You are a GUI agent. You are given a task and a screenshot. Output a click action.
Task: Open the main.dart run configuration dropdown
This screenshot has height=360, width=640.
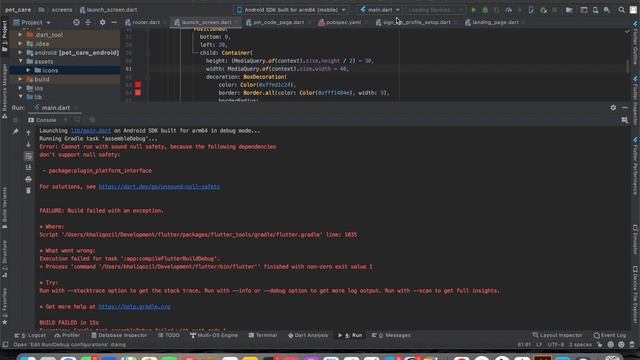click(380, 10)
